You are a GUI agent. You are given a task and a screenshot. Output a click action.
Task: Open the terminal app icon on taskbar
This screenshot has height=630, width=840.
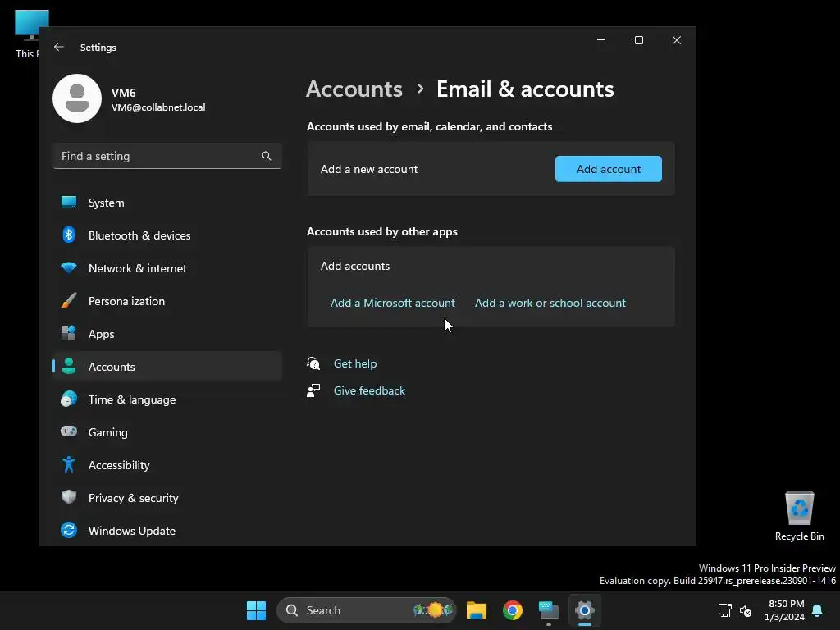point(549,610)
